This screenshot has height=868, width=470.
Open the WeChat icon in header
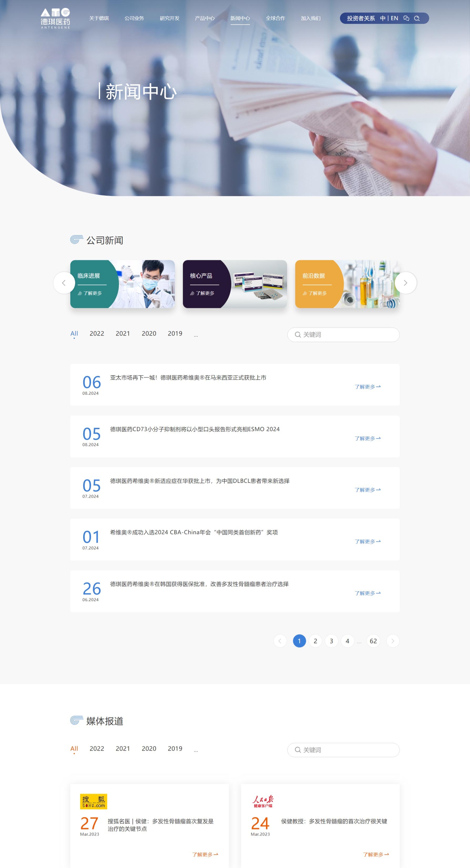tap(406, 18)
